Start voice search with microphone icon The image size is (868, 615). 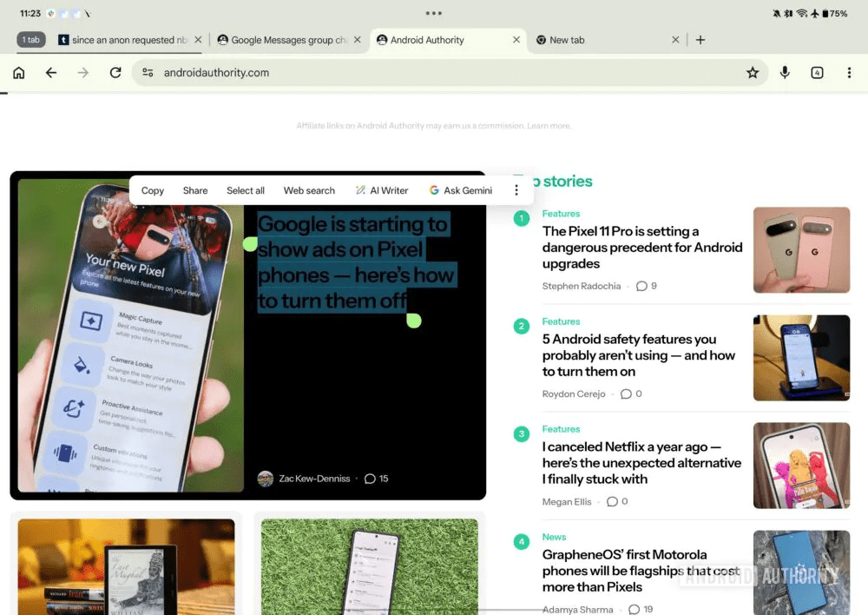click(x=785, y=73)
